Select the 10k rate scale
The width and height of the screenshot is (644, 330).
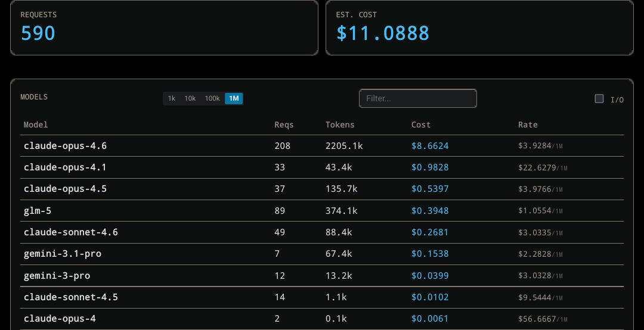point(190,98)
